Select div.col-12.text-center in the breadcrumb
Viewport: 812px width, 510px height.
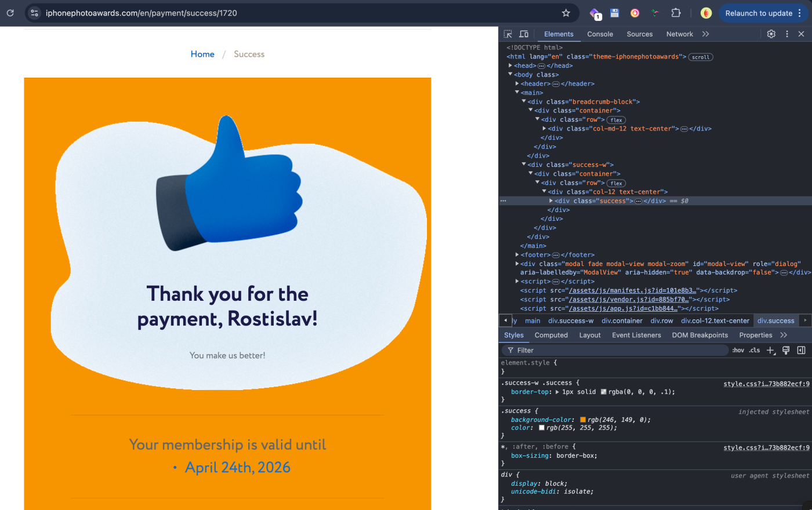point(715,320)
